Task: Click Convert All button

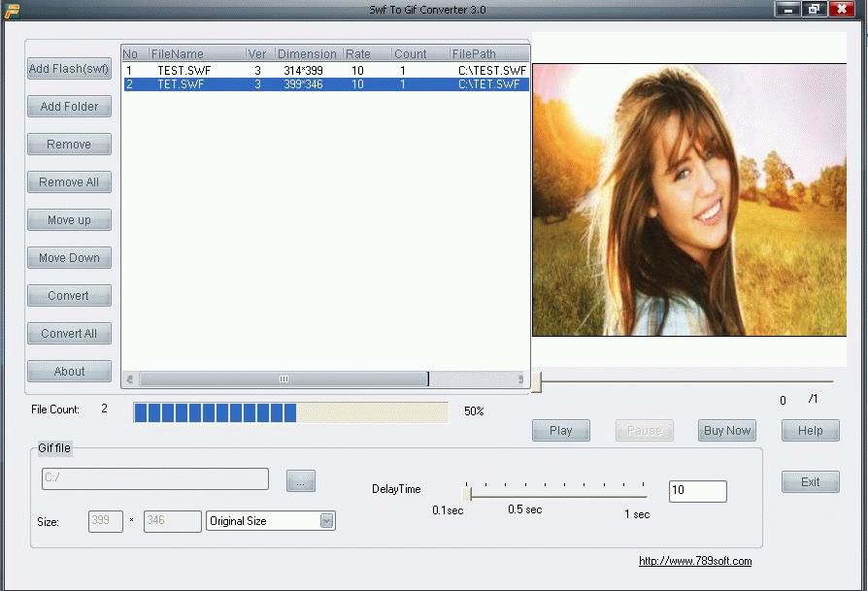Action: (69, 333)
